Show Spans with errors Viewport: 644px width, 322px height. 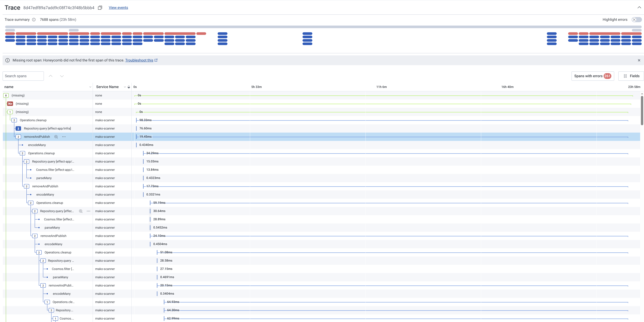pyautogui.click(x=593, y=76)
